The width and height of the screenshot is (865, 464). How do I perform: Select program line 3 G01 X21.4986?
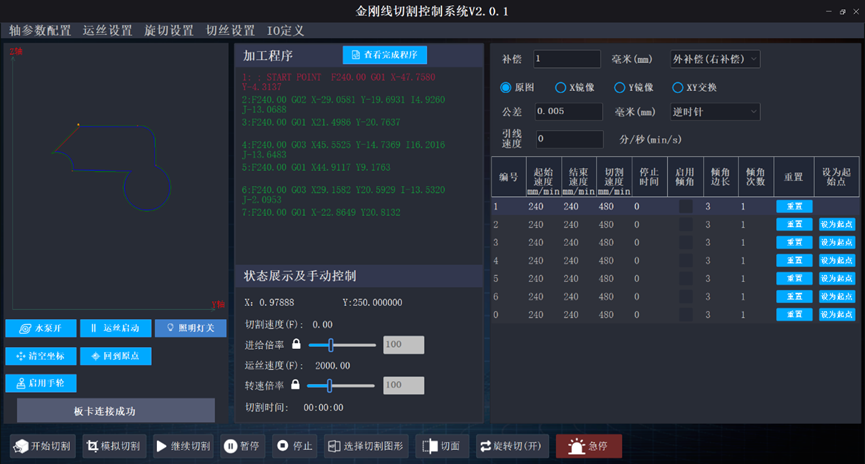tap(321, 122)
